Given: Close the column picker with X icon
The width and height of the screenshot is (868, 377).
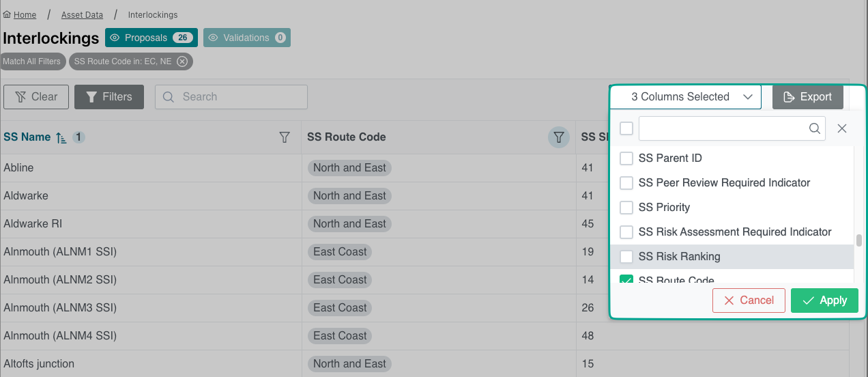Looking at the screenshot, I should pyautogui.click(x=842, y=128).
